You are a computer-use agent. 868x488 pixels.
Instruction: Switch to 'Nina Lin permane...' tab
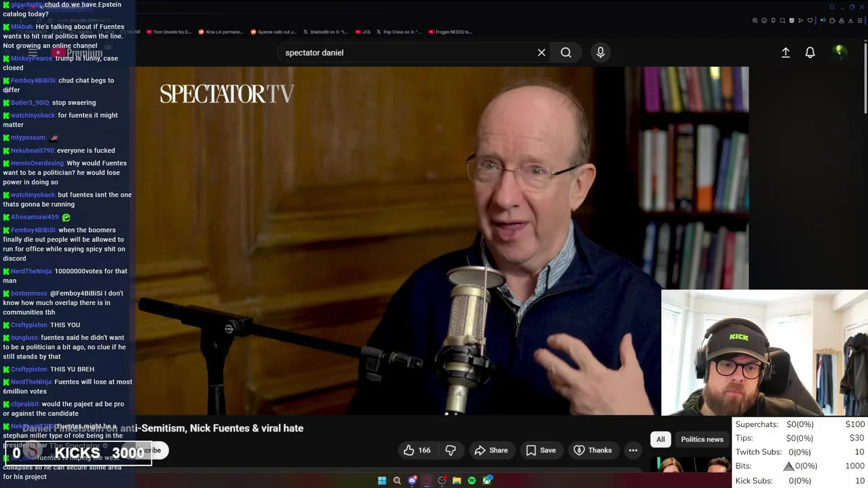coord(220,32)
